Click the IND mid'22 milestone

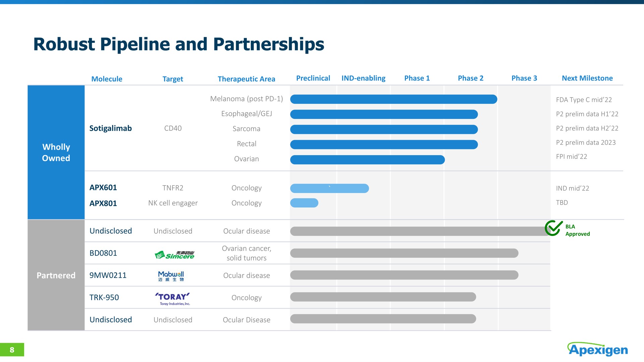(x=572, y=188)
